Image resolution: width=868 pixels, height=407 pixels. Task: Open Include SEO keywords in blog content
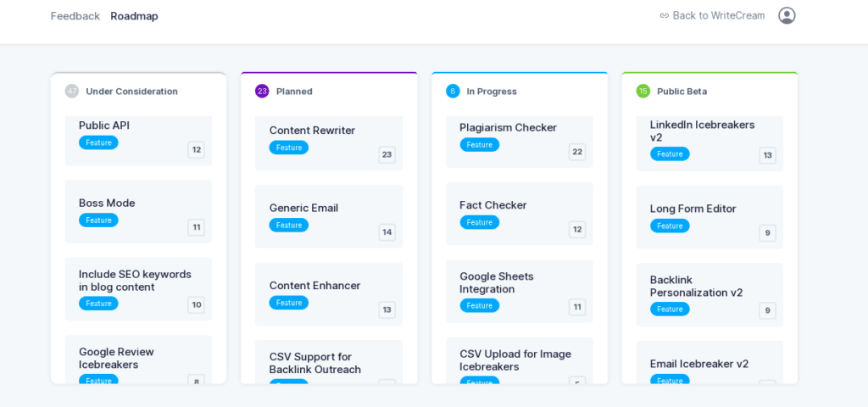(138, 289)
